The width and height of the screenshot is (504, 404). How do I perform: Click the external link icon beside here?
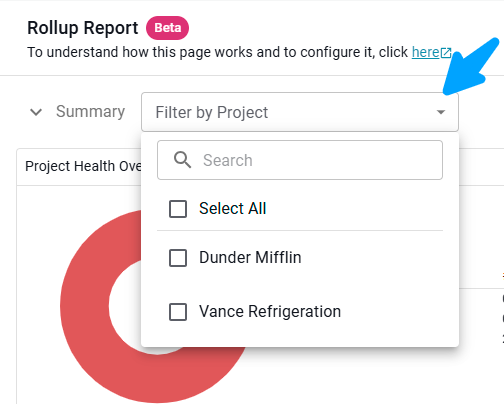pos(446,53)
